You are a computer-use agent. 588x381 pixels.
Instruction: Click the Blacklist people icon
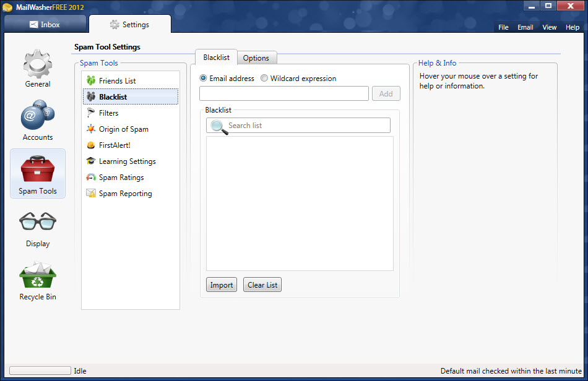tap(91, 96)
